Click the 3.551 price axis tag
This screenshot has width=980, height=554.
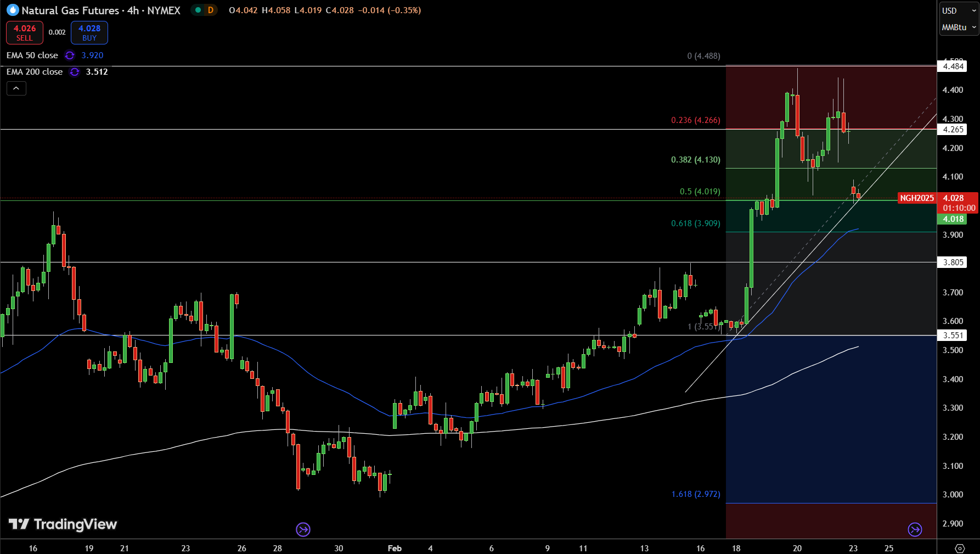[x=953, y=335]
